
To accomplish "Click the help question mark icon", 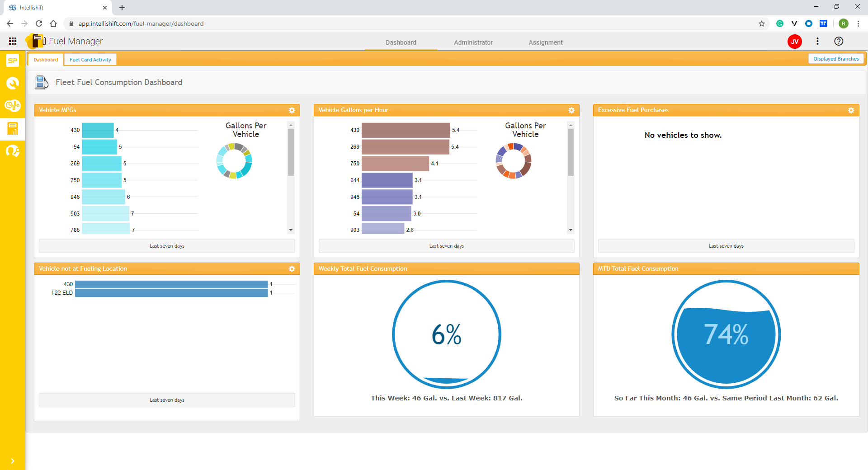I will pyautogui.click(x=839, y=41).
